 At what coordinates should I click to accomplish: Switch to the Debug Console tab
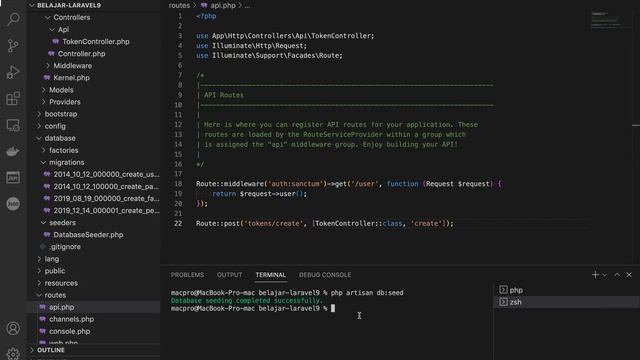click(x=325, y=275)
